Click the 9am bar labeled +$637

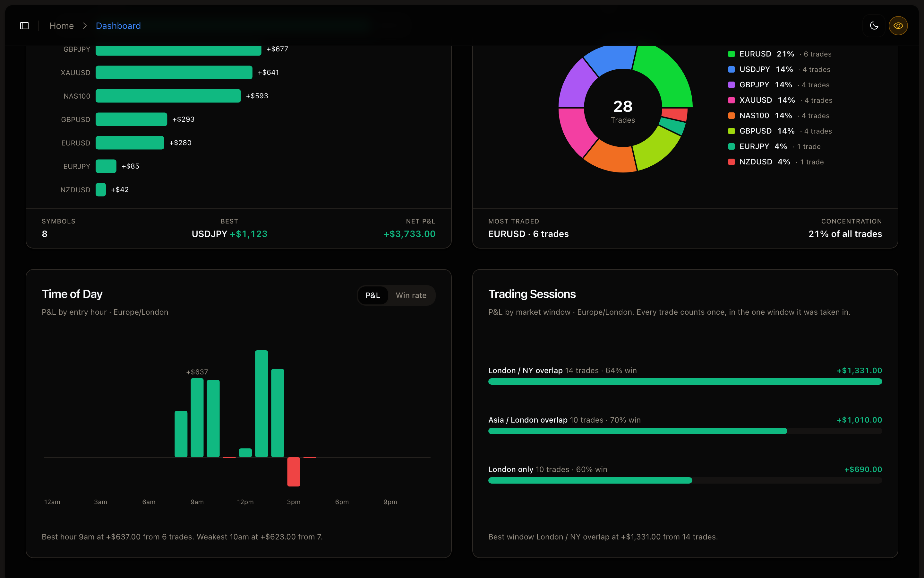(x=197, y=417)
